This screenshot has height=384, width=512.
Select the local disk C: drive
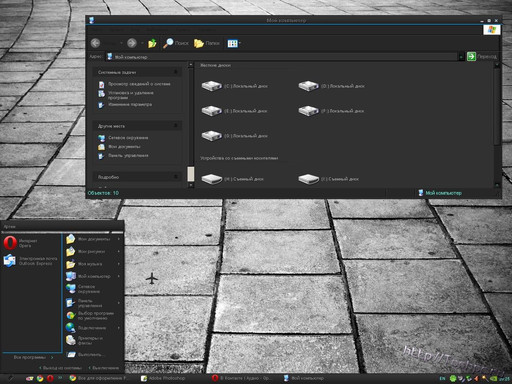(234, 86)
